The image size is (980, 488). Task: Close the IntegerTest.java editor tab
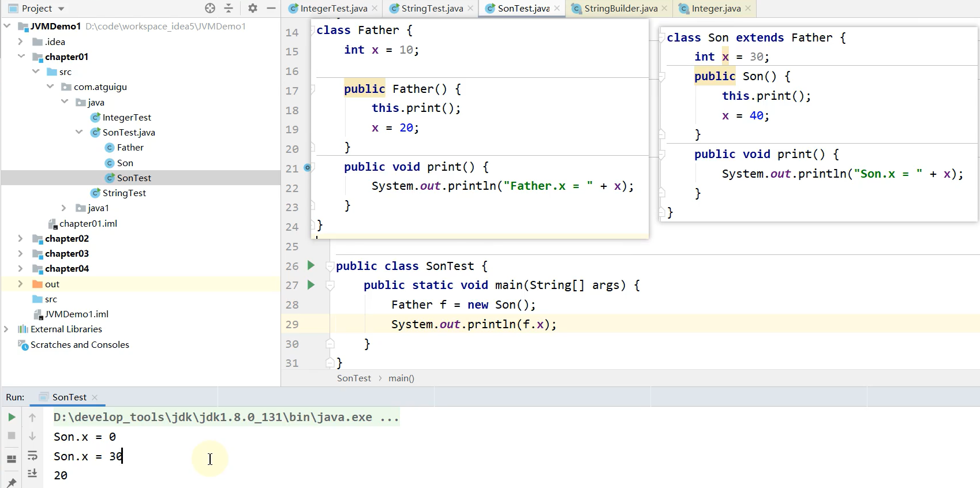coord(375,8)
